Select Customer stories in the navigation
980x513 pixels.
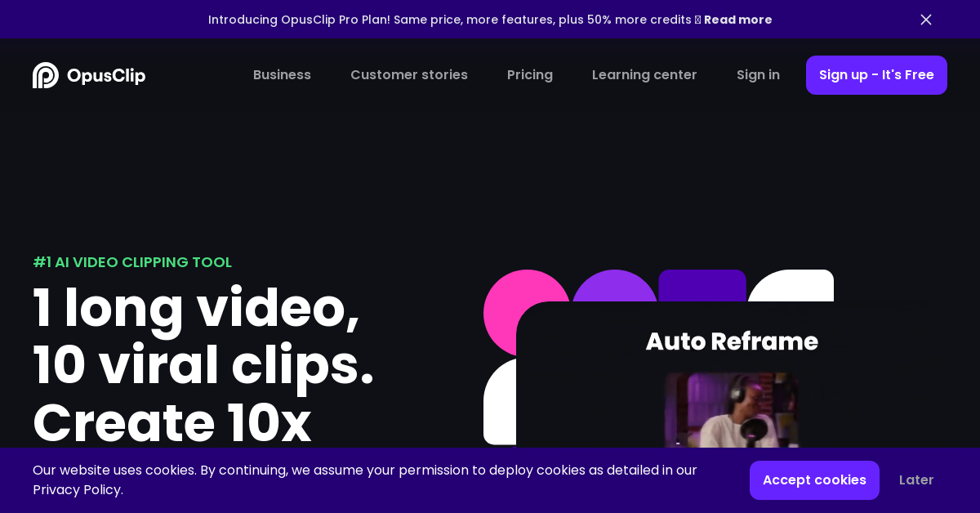[409, 74]
